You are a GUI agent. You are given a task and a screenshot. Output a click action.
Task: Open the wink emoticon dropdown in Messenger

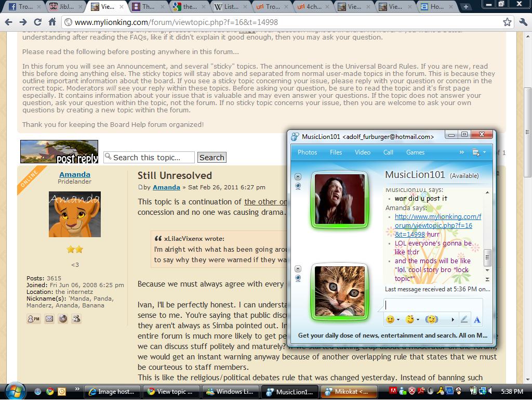pyautogui.click(x=412, y=320)
